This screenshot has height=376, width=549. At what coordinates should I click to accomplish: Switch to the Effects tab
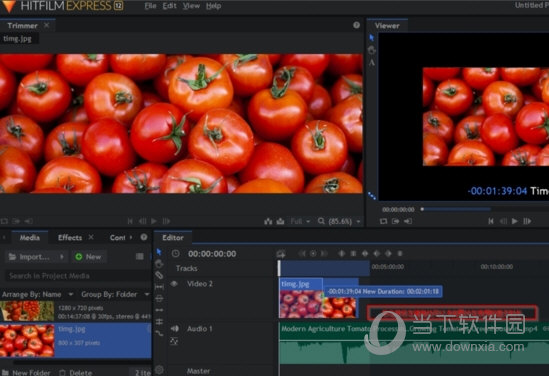(x=70, y=237)
